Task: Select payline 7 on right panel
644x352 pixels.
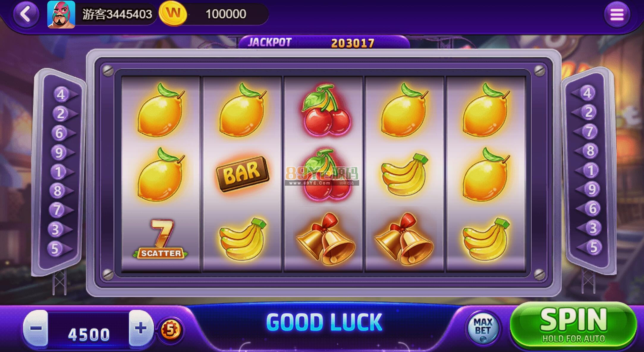Action: (x=589, y=132)
